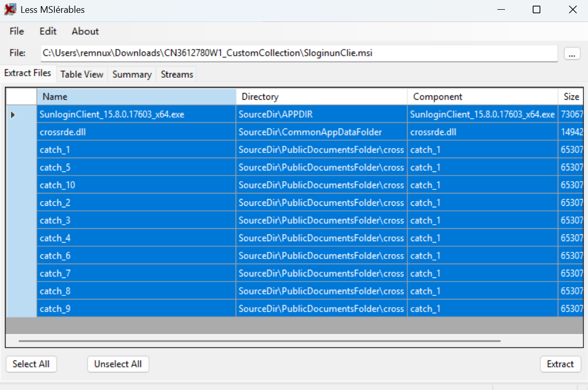Click the Unselect All button

coord(118,364)
